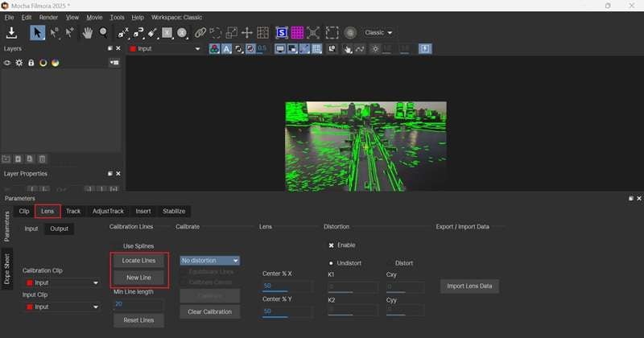The height and width of the screenshot is (338, 644).
Task: Switch to the Clip tab
Action: click(24, 211)
